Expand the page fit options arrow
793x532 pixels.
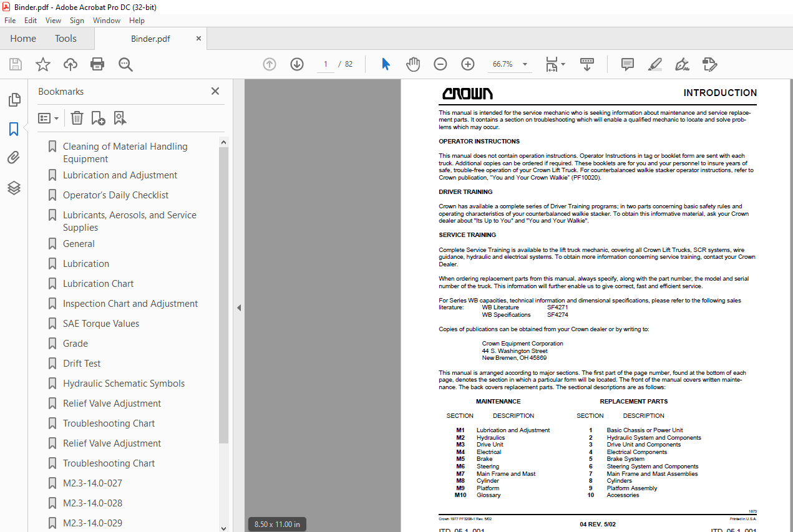pos(563,64)
